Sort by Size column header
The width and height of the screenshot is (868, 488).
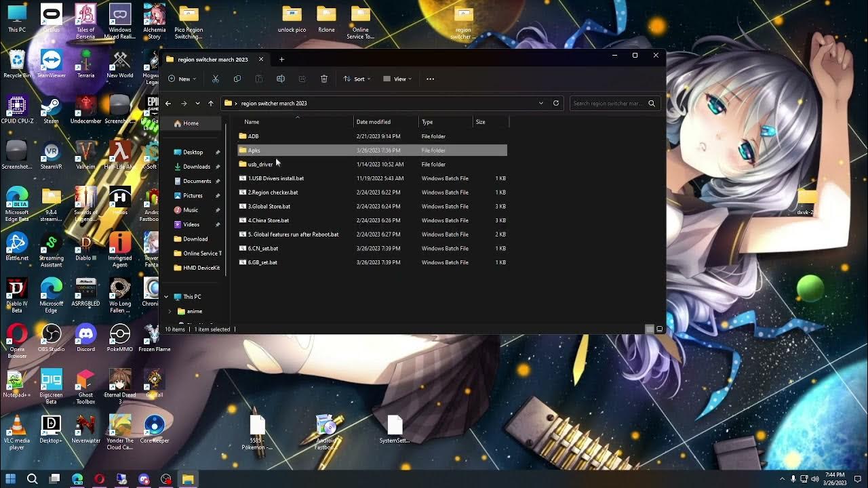tap(491, 122)
